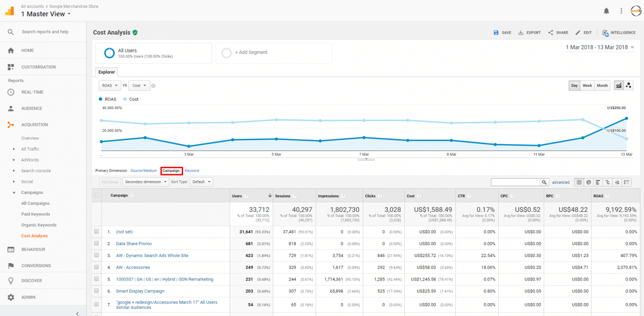Open the Explorer tab
Image resolution: width=644 pixels, height=316 pixels.
click(107, 72)
